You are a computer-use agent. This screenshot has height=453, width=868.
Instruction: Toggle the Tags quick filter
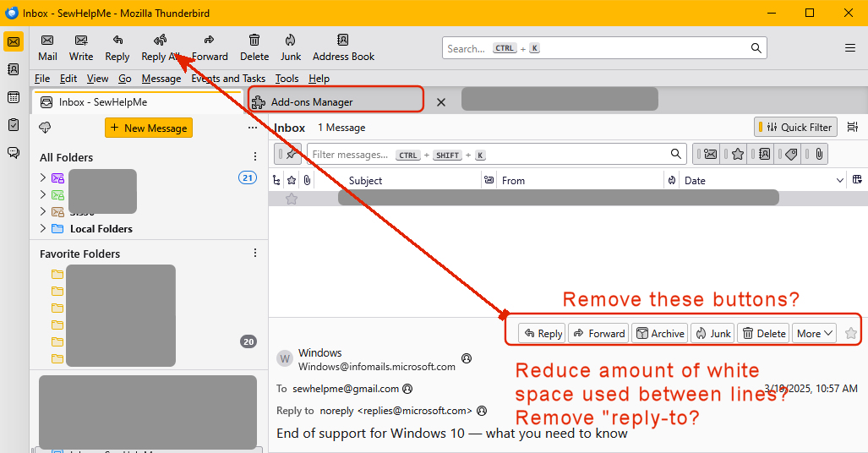click(787, 154)
